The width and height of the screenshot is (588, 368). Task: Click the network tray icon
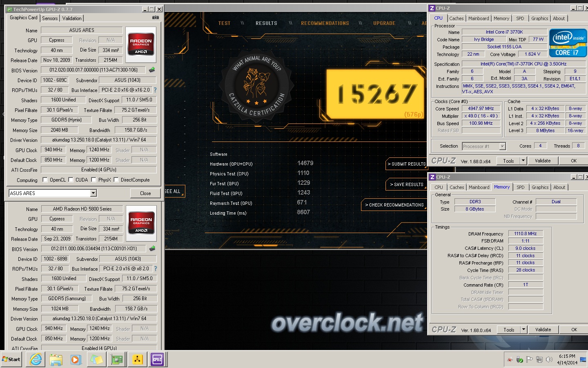[x=539, y=359]
